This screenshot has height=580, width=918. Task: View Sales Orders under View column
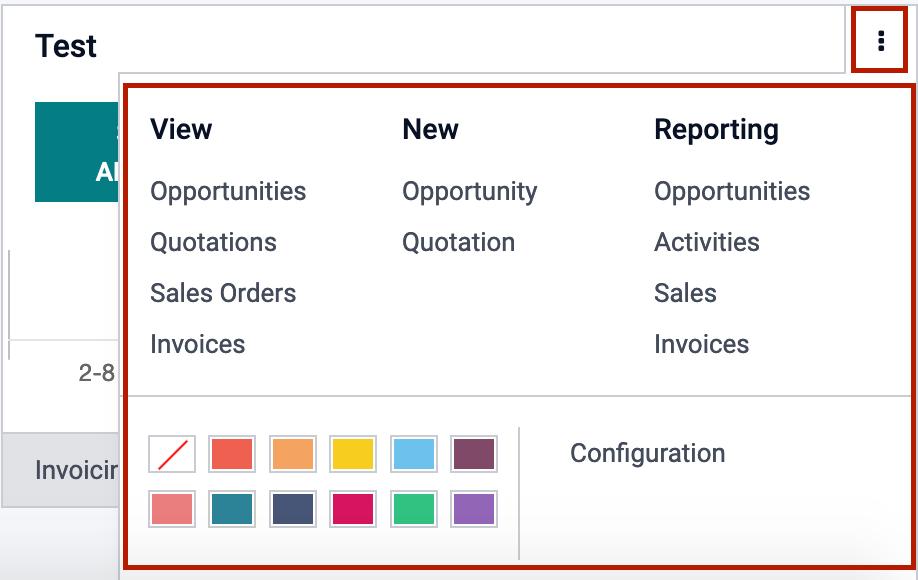(x=223, y=293)
